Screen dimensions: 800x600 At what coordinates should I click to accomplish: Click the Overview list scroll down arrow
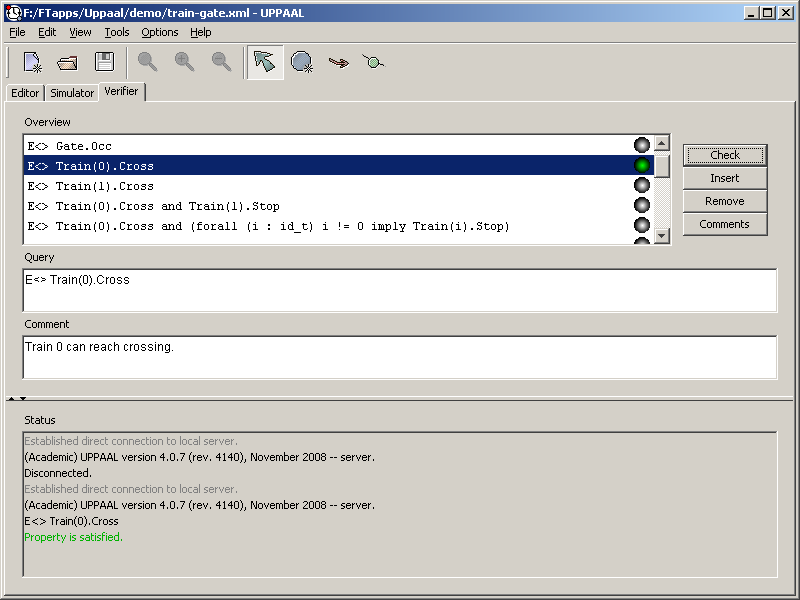(x=662, y=235)
